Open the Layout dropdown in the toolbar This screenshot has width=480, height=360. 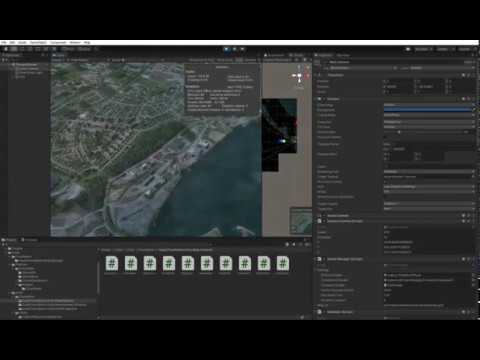(x=466, y=49)
